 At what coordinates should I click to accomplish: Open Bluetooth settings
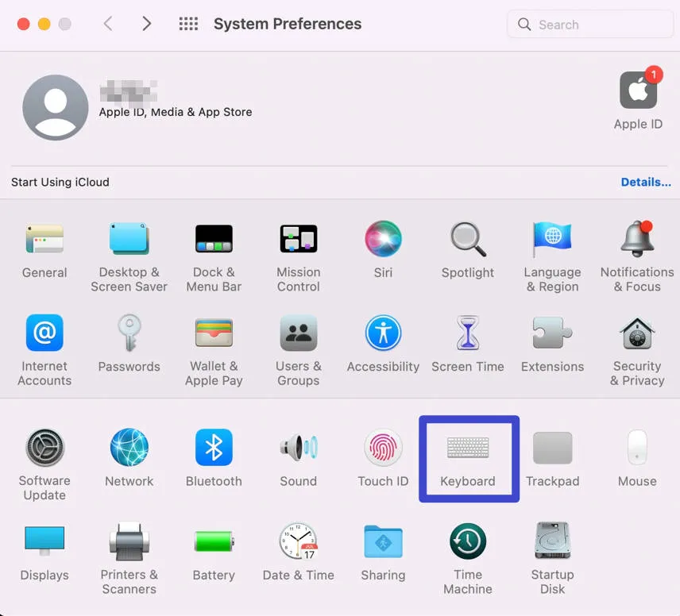point(214,458)
